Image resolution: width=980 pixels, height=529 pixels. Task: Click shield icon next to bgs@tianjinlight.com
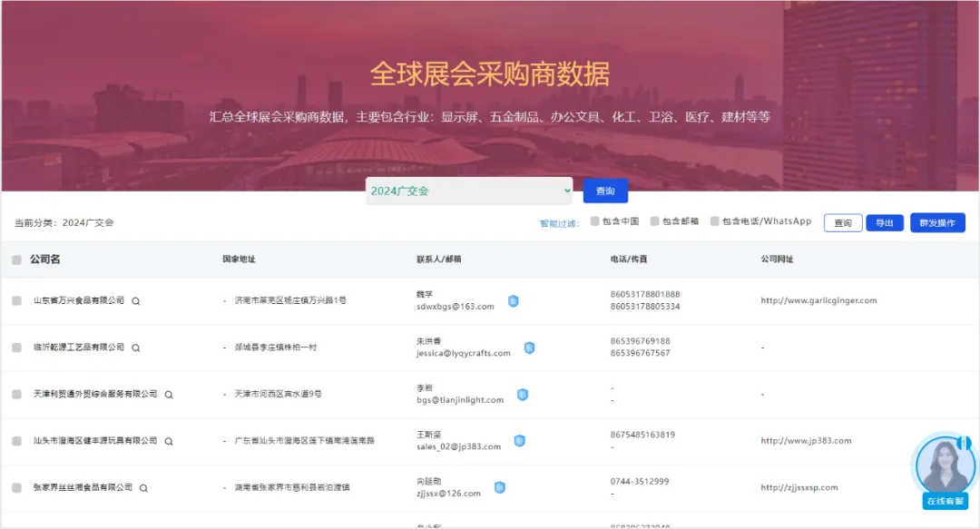pos(522,395)
